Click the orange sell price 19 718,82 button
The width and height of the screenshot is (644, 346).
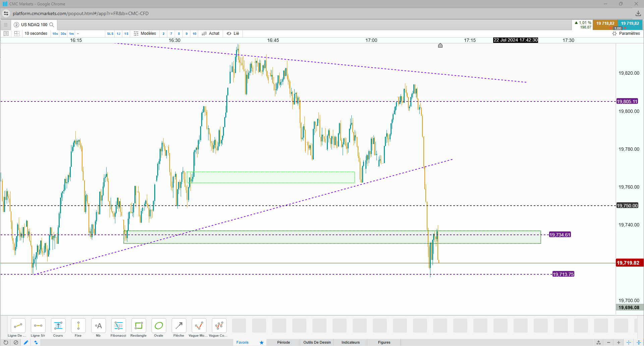click(x=605, y=24)
